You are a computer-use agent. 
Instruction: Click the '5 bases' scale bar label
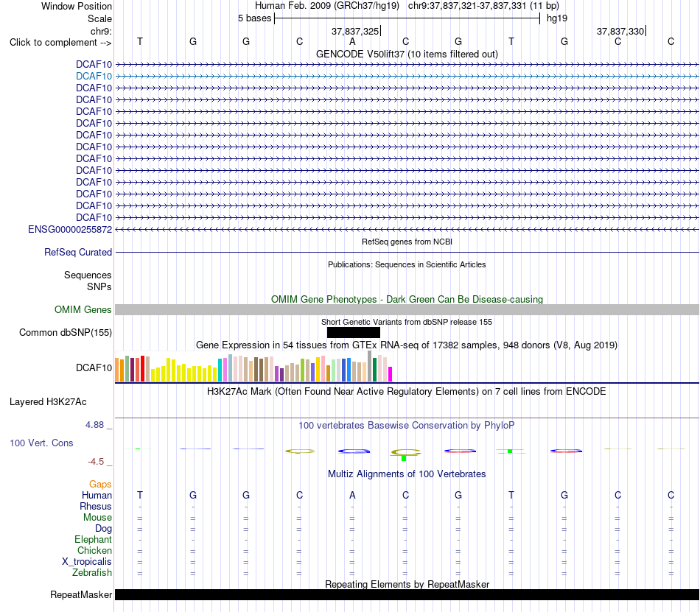254,18
